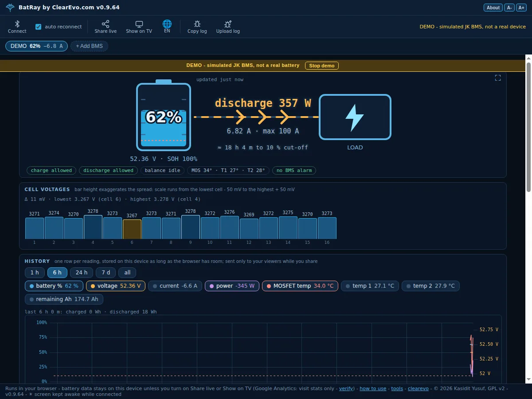The image size is (532, 399).
Task: Select the 7 d history range
Action: pyautogui.click(x=106, y=273)
